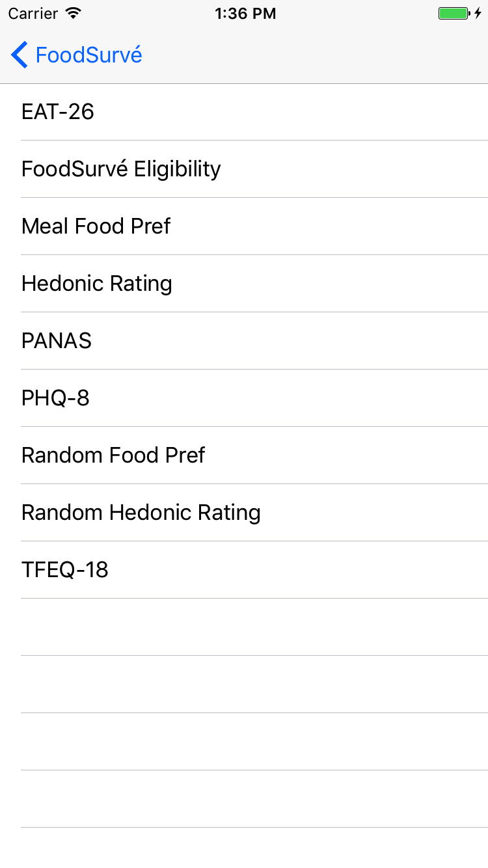Screen dimensions: 488x868
Task: Tap the charging bolt icon
Action: 478,13
